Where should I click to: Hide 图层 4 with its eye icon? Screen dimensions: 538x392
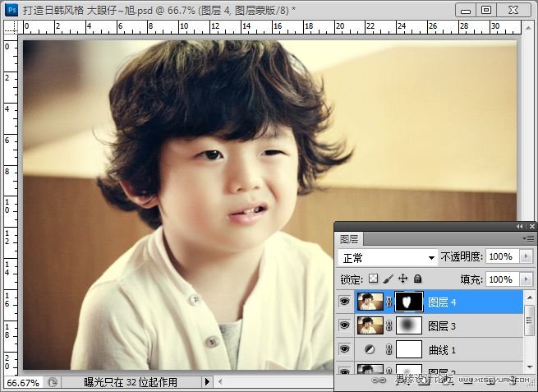[344, 302]
